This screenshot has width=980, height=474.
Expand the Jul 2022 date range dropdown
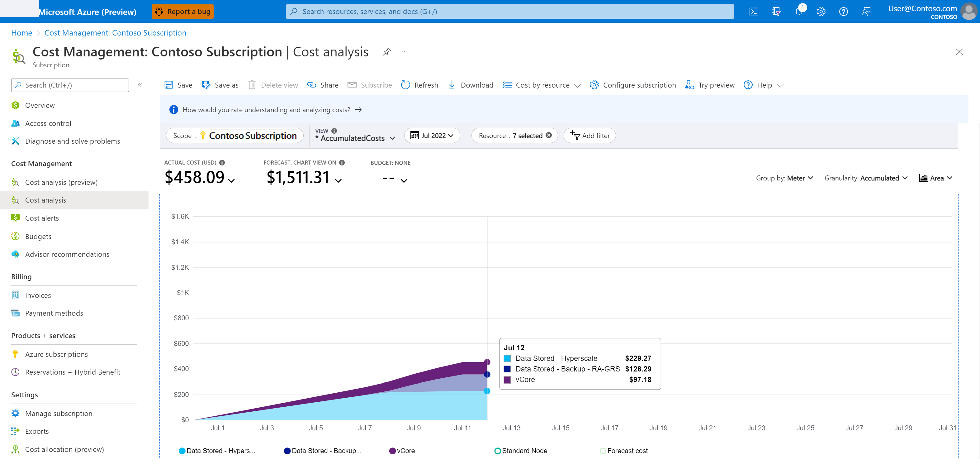pyautogui.click(x=433, y=136)
